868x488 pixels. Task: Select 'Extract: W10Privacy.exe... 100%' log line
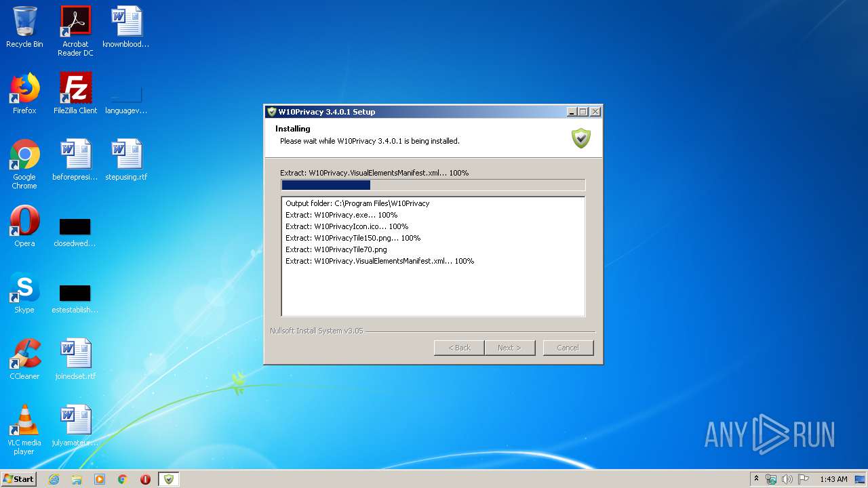pos(341,215)
